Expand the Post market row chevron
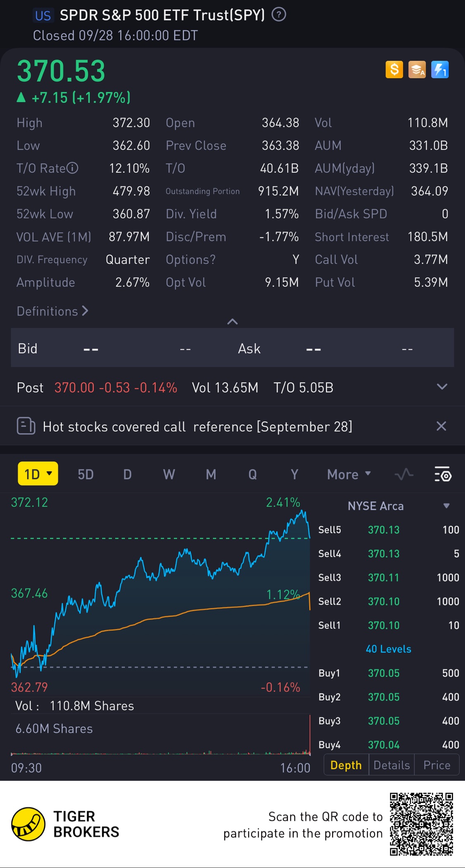The height and width of the screenshot is (868, 465). click(x=442, y=387)
